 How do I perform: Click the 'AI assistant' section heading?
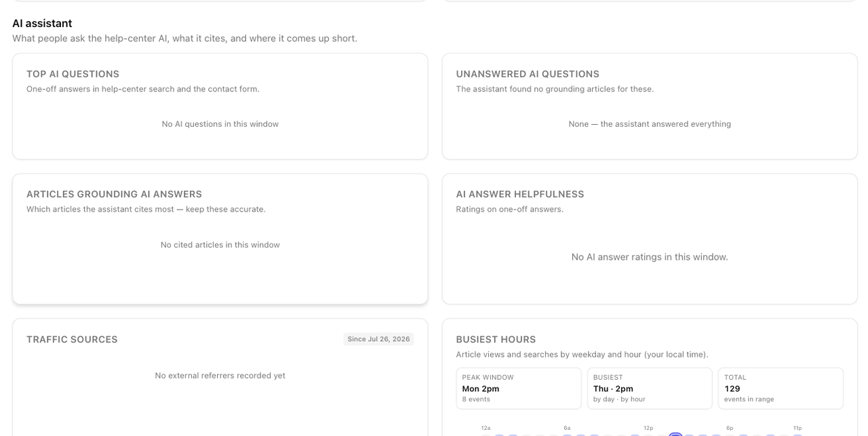click(42, 23)
